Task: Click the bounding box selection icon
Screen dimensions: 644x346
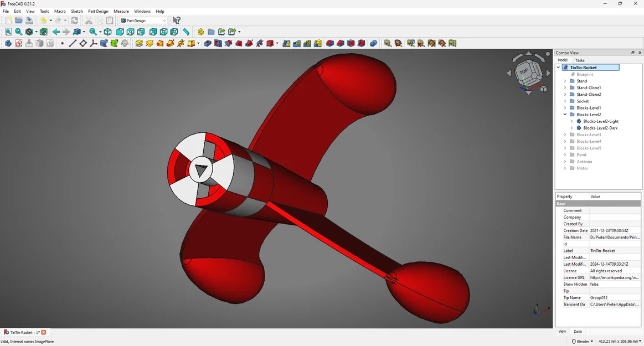Action: 44,32
